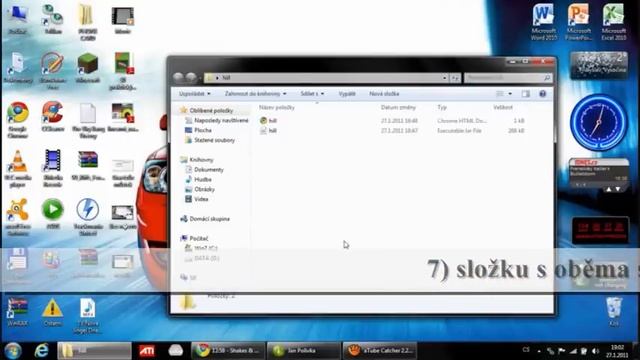Click the weather gadget
Image resolution: width=640 pixels, height=360 pixels.
[599, 65]
